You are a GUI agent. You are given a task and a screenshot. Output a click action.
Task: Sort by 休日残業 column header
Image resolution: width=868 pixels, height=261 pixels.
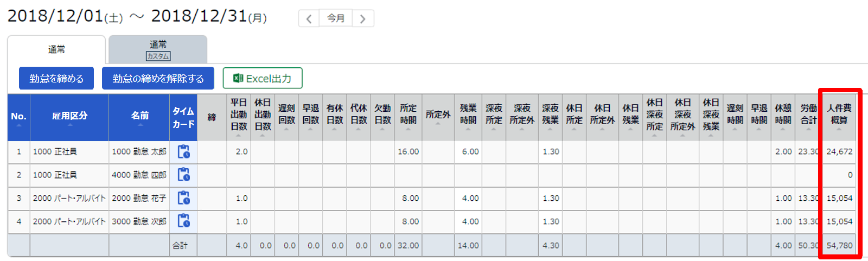coord(631,117)
